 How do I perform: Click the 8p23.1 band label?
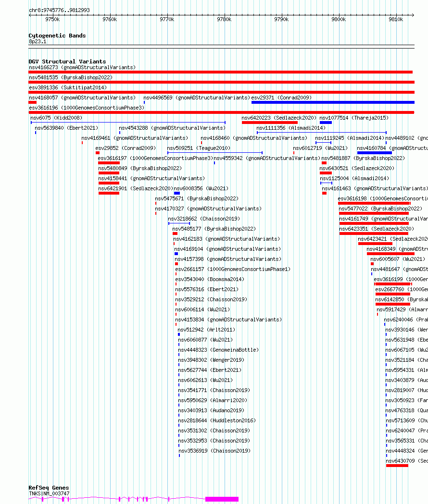(x=38, y=41)
